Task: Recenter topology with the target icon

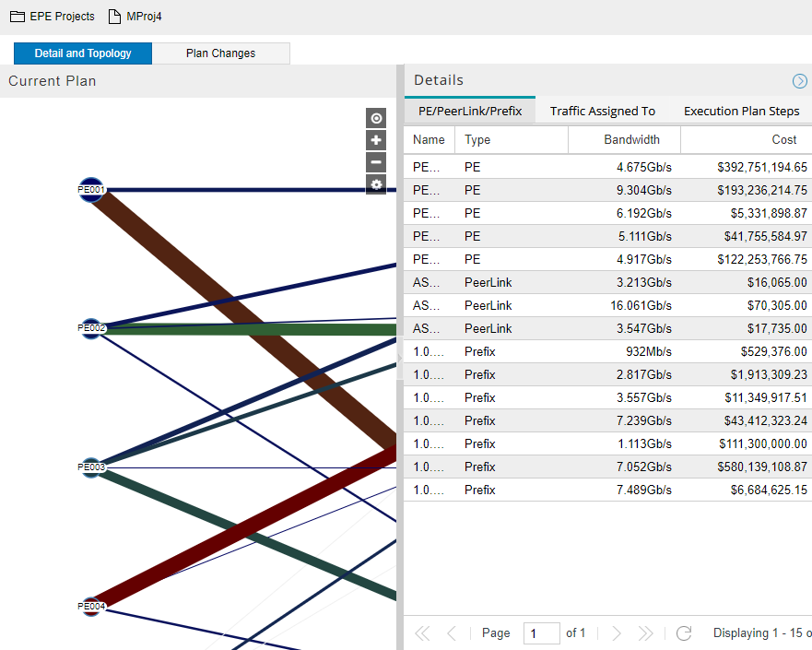Action: pos(376,119)
